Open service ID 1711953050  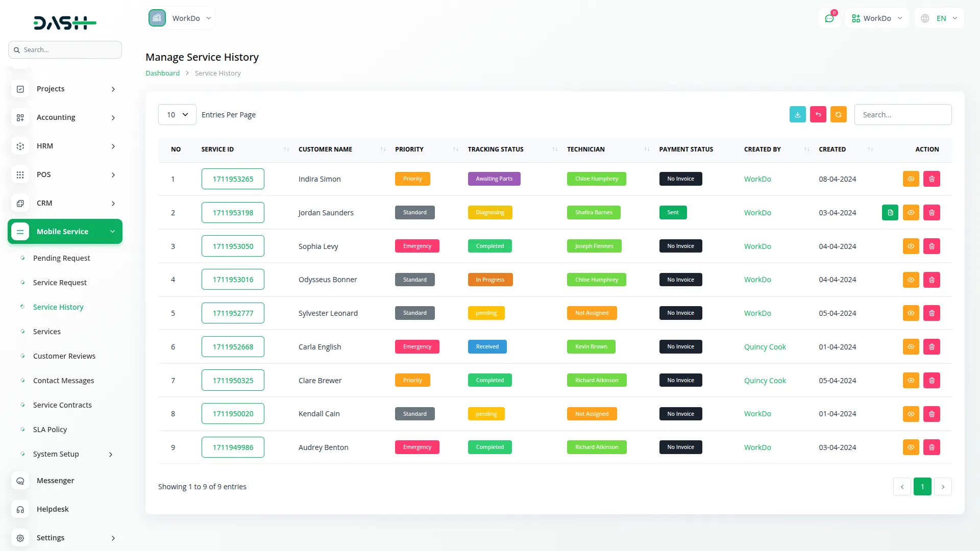click(233, 245)
